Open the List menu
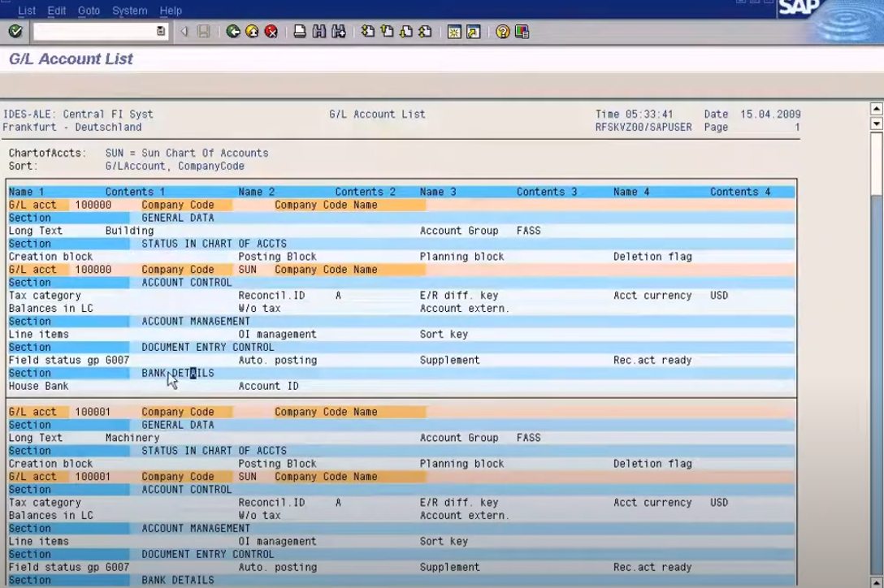This screenshot has width=884, height=588. point(27,10)
